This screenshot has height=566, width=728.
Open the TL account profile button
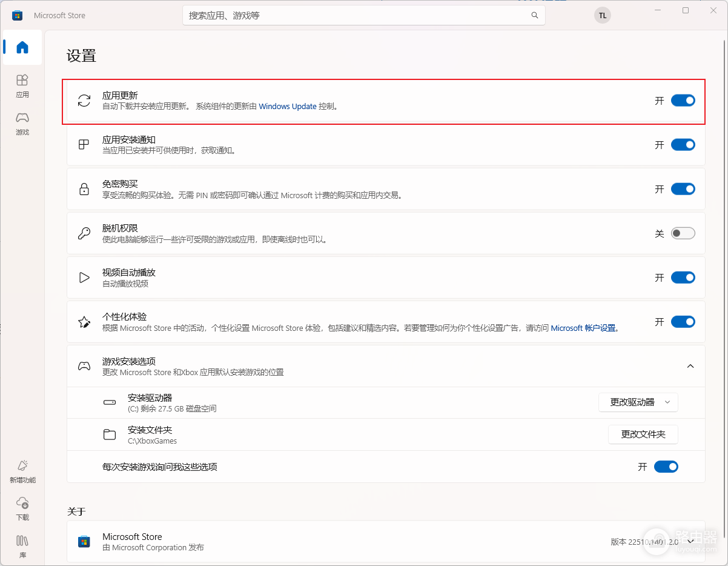point(602,15)
